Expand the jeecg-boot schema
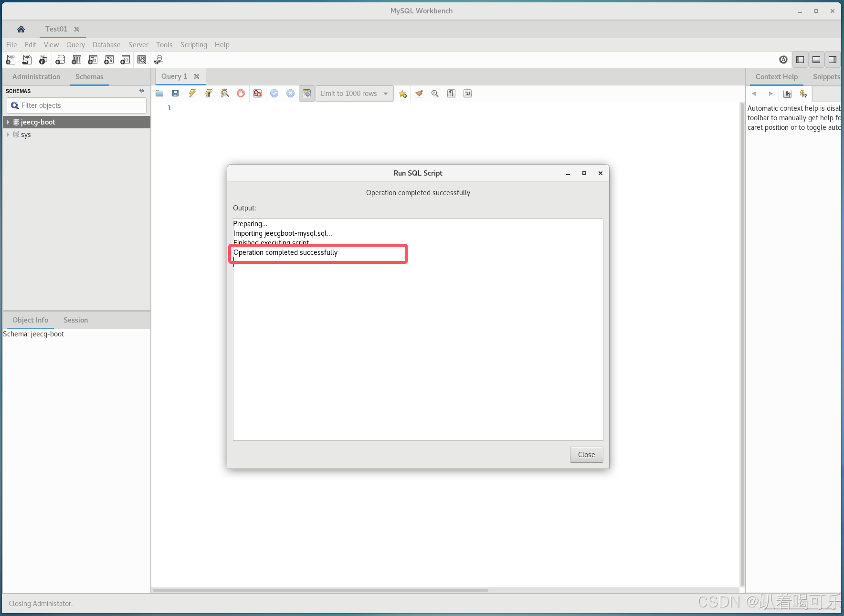 point(8,122)
